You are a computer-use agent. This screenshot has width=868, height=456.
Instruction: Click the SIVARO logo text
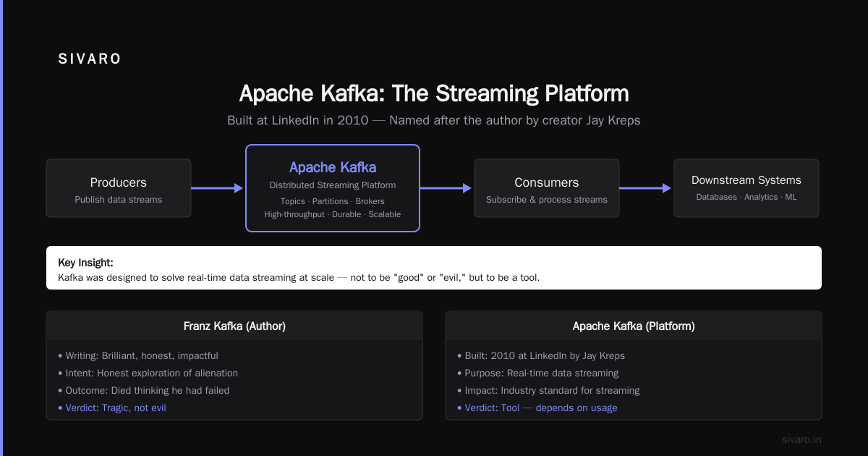click(90, 59)
